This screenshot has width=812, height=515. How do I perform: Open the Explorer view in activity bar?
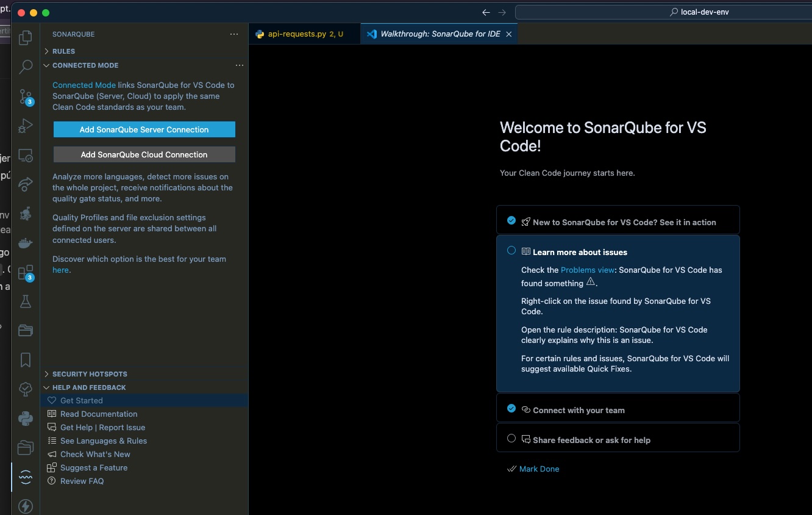tap(26, 38)
